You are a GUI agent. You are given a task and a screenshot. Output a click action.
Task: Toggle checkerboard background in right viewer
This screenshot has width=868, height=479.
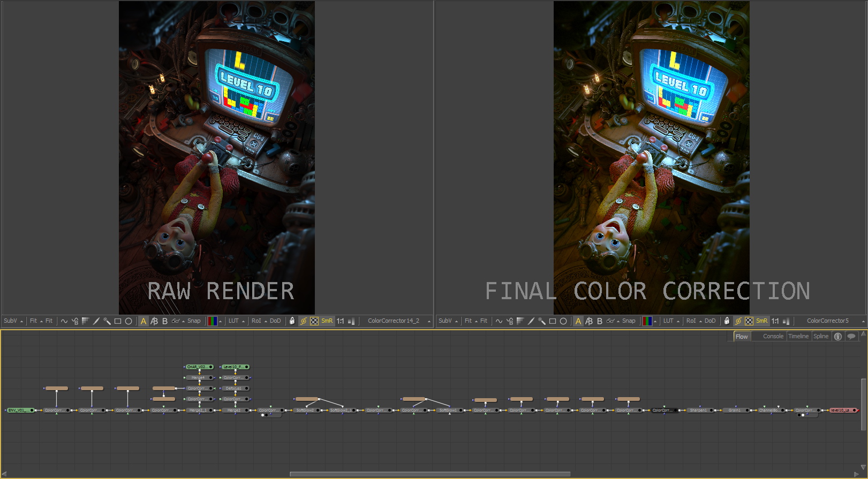tap(749, 321)
